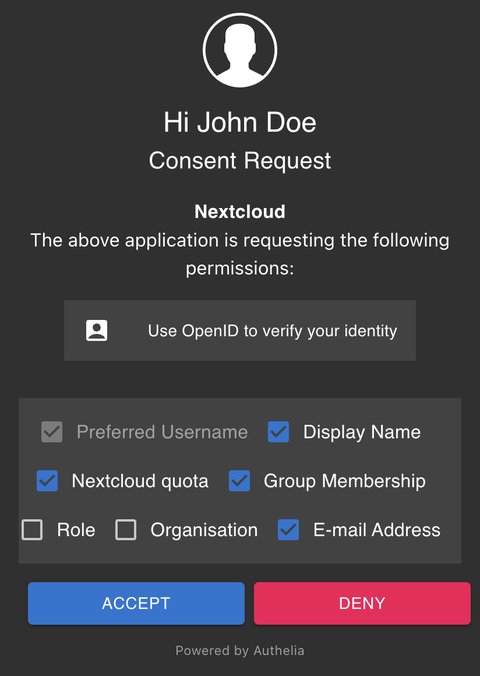The width and height of the screenshot is (480, 676).
Task: Uncheck the E-mail Address checkbox
Action: 288,530
